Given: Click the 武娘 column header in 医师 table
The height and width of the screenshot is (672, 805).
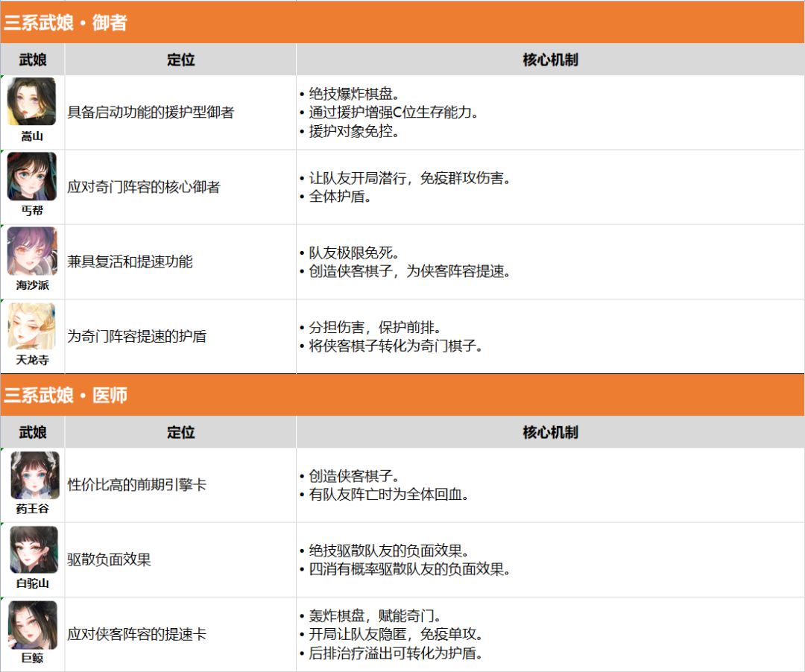Looking at the screenshot, I should point(32,432).
